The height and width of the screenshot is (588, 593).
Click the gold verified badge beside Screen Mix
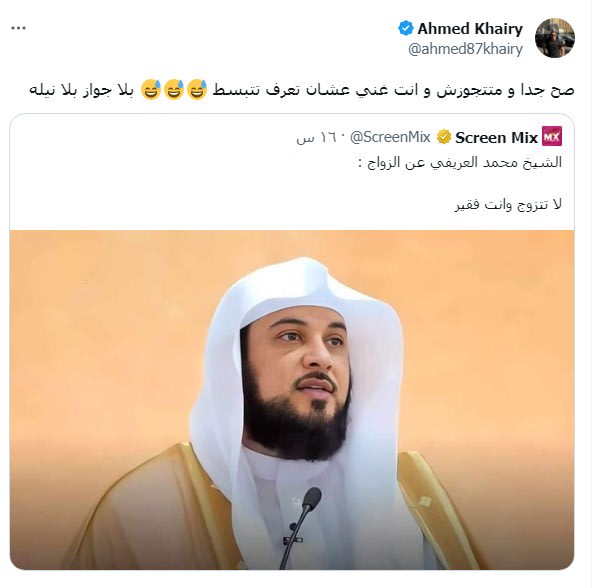tap(444, 137)
